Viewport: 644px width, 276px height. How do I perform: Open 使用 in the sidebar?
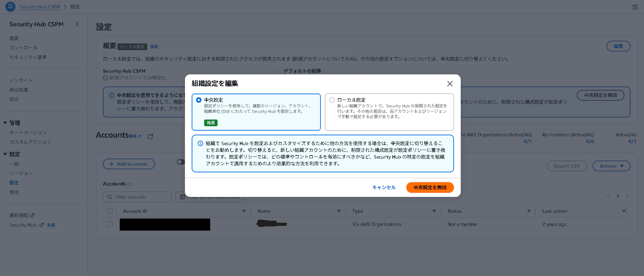(x=14, y=192)
